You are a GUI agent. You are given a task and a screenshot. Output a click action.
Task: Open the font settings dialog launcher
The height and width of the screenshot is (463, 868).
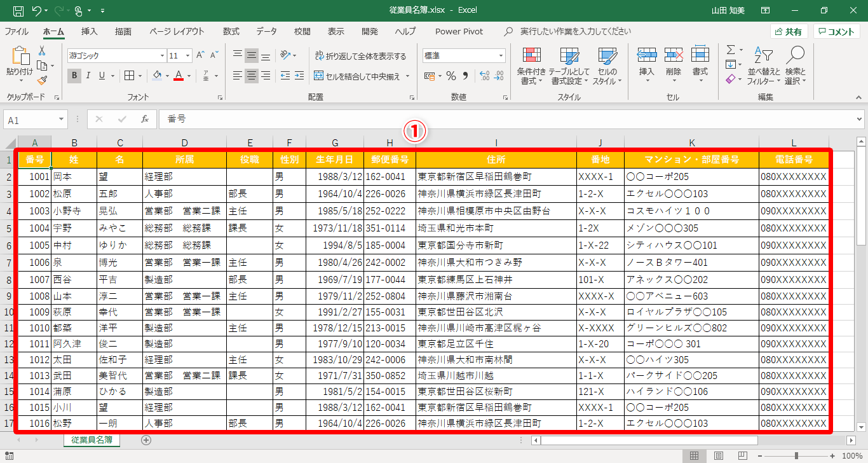(220, 97)
